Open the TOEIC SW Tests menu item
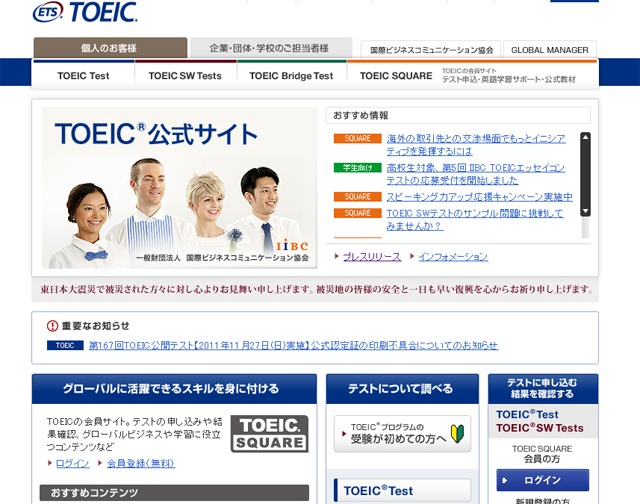 click(x=185, y=75)
